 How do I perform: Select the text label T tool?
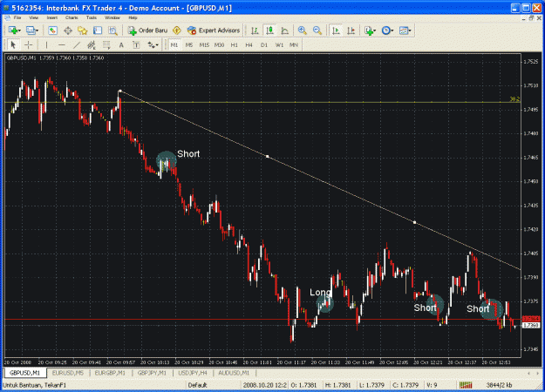pos(136,44)
